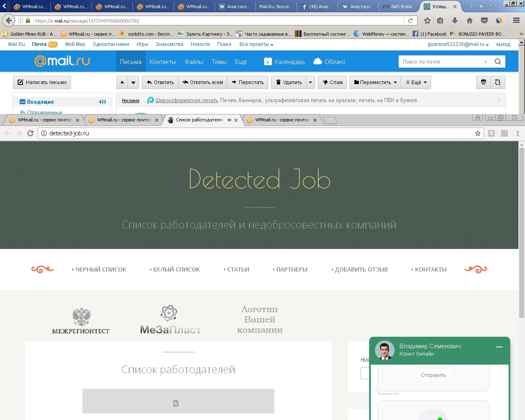Open Файлы tab on mail.ru
525x420 pixels.
click(194, 62)
